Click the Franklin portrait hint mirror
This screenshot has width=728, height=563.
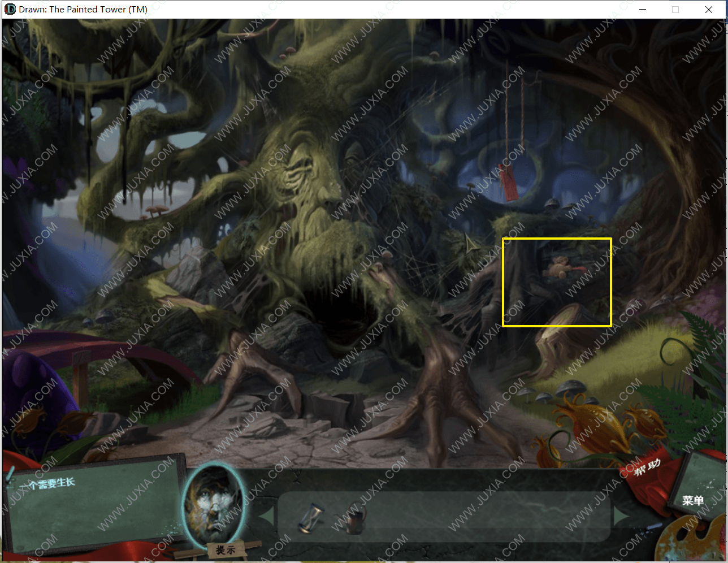pyautogui.click(x=214, y=506)
